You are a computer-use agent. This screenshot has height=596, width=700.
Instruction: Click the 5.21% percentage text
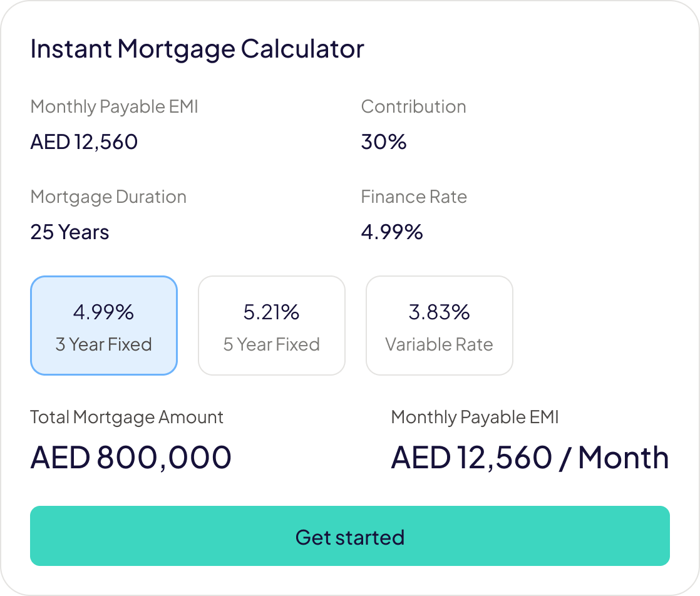tap(272, 312)
